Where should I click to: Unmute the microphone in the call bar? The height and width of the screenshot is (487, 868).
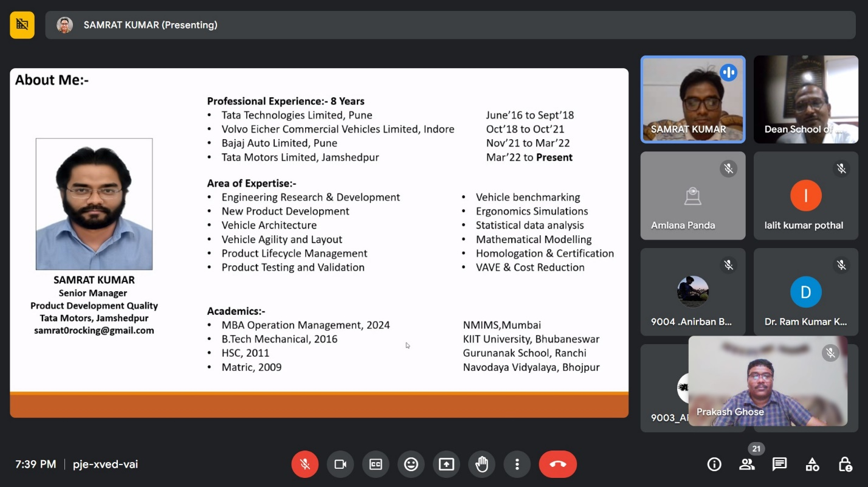pyautogui.click(x=305, y=465)
